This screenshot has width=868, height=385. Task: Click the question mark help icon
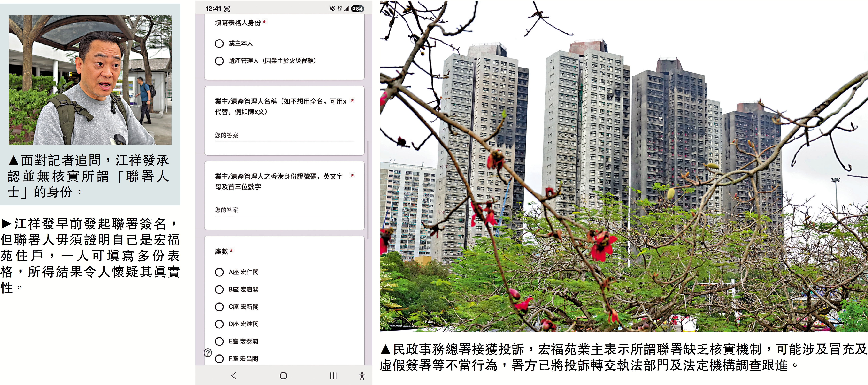click(x=208, y=353)
